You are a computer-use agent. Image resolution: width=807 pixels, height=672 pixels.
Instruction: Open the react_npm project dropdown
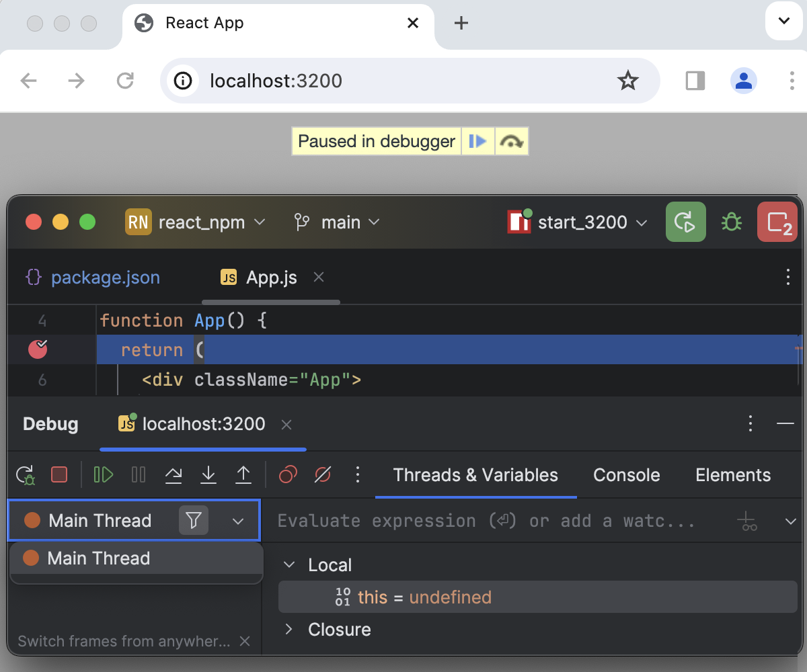196,222
